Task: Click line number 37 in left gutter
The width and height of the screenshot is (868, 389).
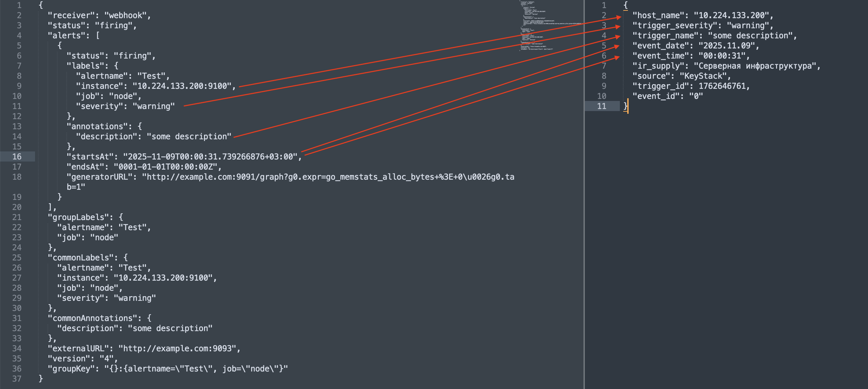Action: click(x=17, y=379)
